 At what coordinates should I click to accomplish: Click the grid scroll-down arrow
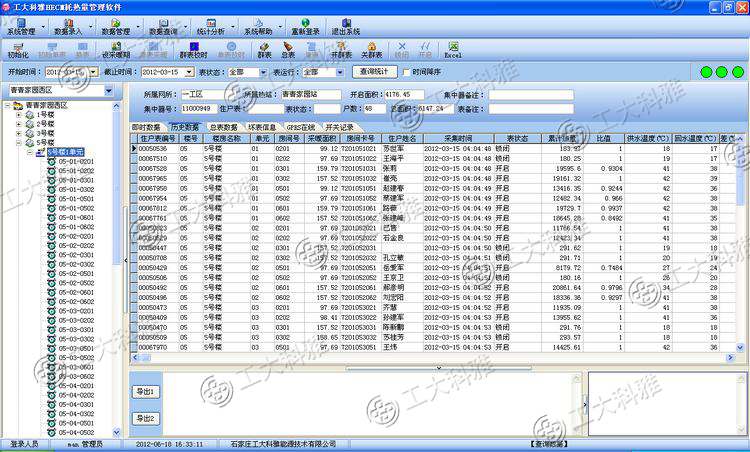(x=740, y=348)
